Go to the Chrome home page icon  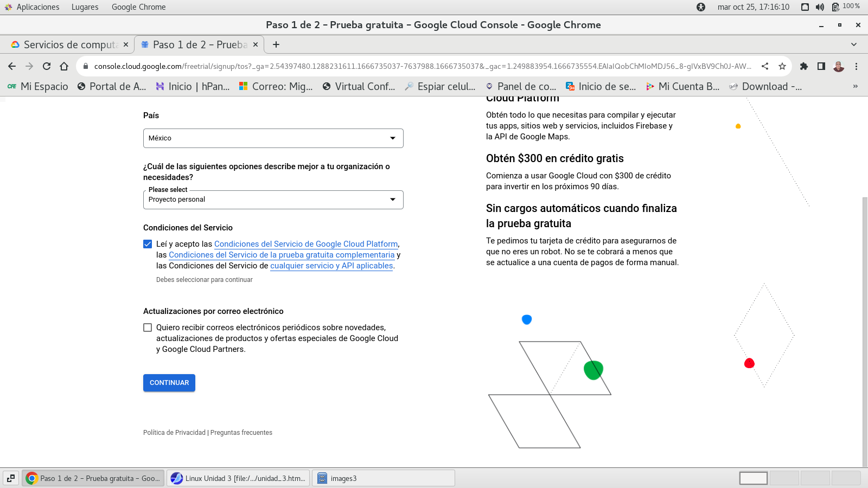point(64,66)
